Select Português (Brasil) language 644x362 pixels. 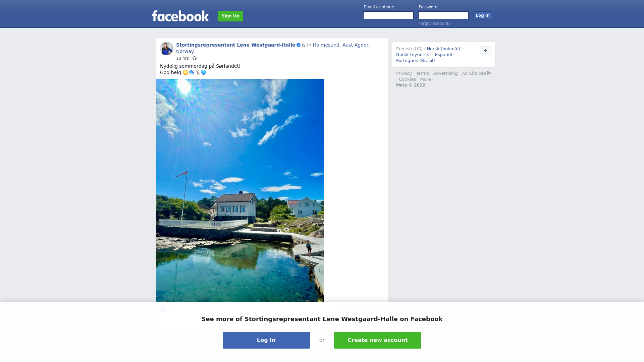tap(416, 61)
